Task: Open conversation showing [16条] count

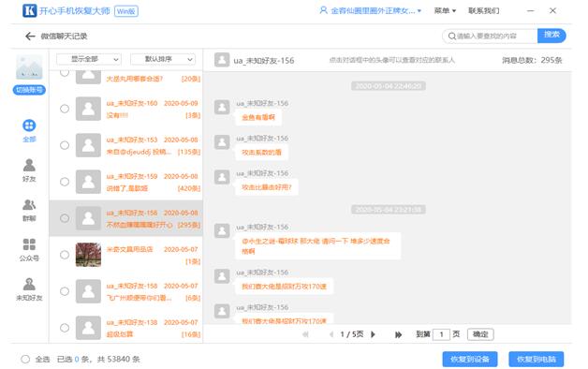Action: click(126, 328)
